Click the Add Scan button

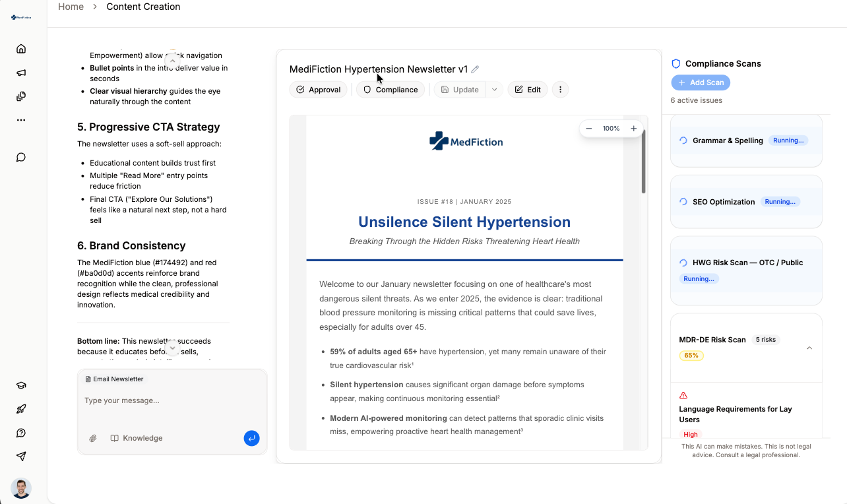701,82
